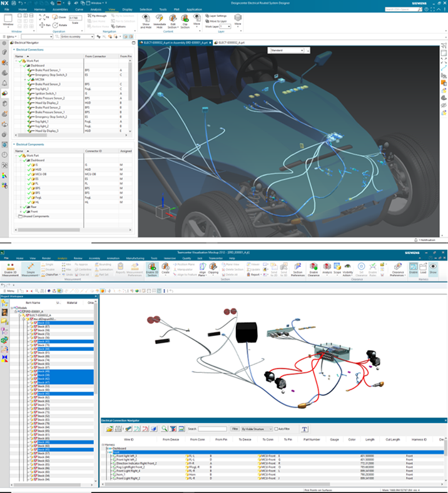
Task: Click the Fit view tool in NX
Action: [44, 18]
